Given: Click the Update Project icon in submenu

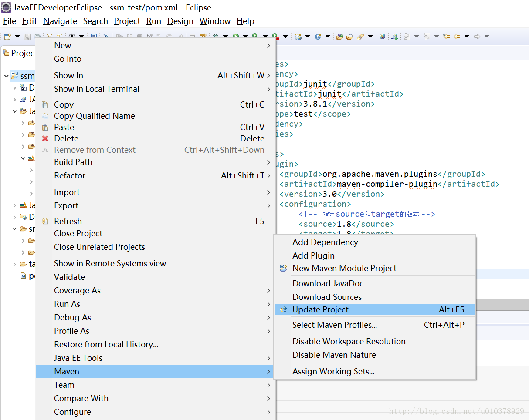Looking at the screenshot, I should pos(284,309).
